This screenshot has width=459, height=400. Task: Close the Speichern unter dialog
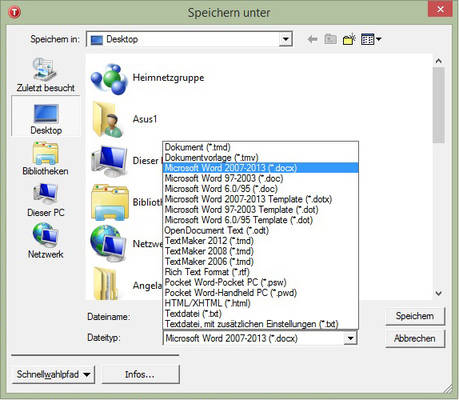pos(440,9)
